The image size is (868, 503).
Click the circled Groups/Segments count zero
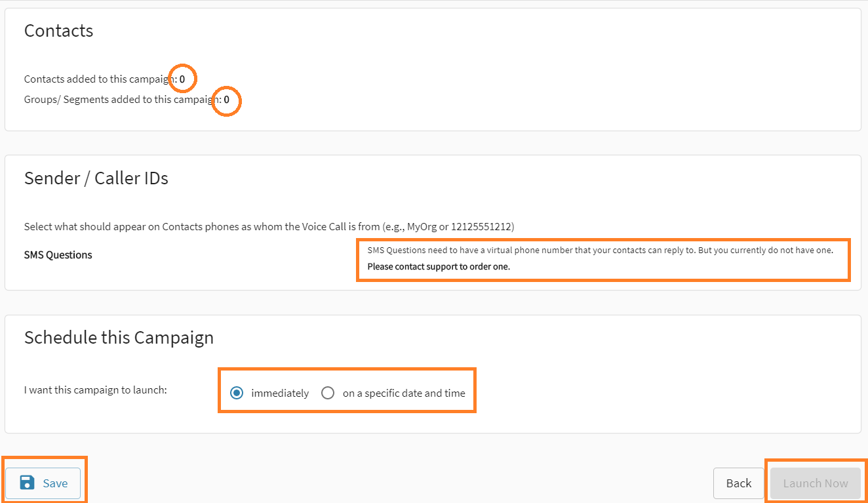click(x=226, y=101)
